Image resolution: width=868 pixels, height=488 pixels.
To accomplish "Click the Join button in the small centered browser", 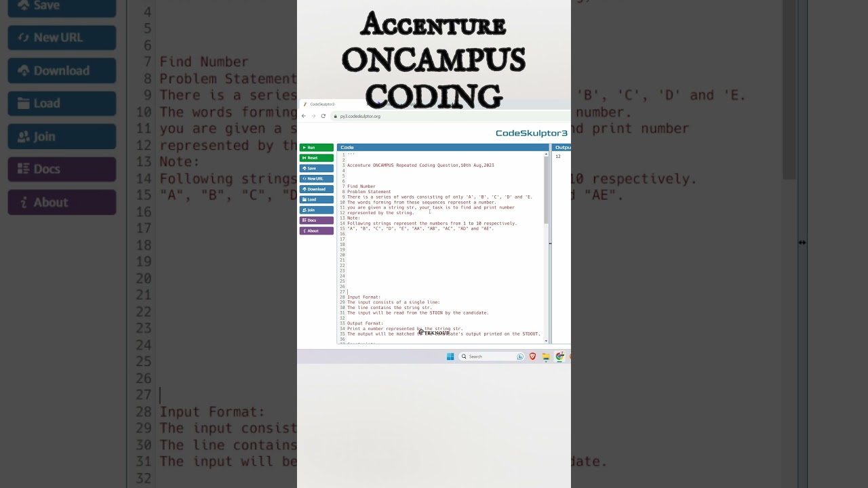I will [316, 210].
